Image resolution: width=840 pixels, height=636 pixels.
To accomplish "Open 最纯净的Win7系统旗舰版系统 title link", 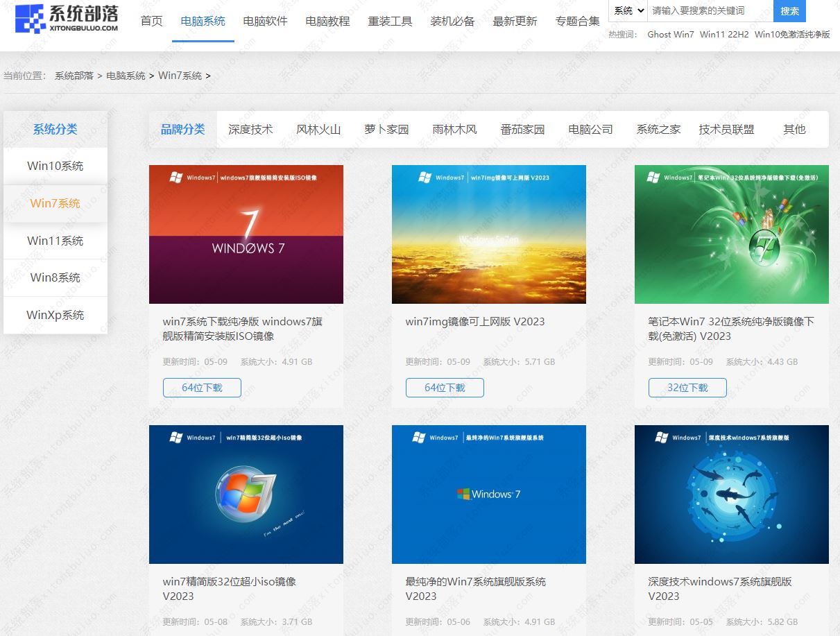I will point(476,589).
